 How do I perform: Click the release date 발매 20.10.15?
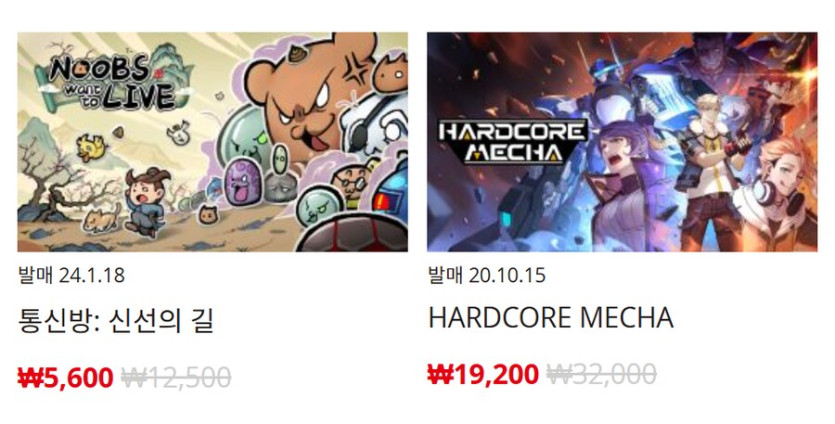pos(487,275)
